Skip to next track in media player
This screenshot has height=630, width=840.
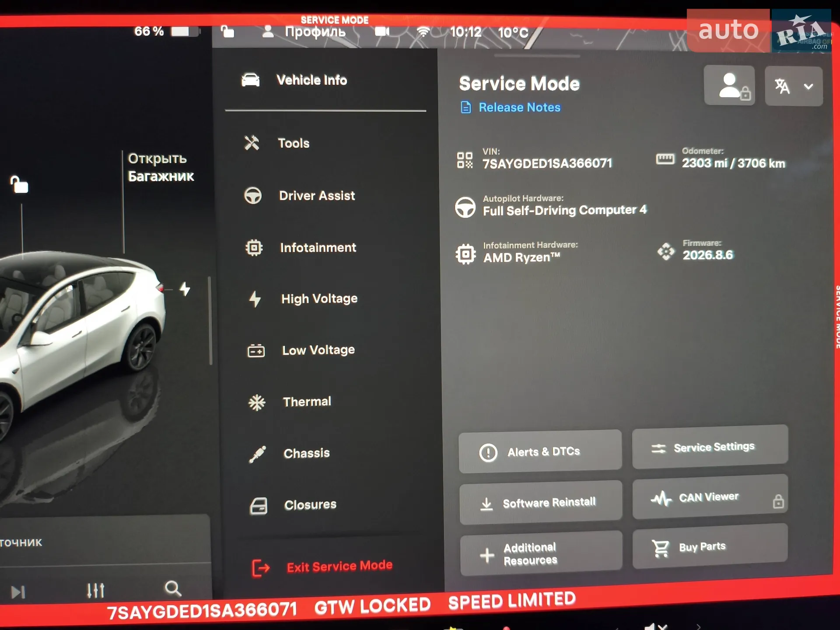coord(18,592)
